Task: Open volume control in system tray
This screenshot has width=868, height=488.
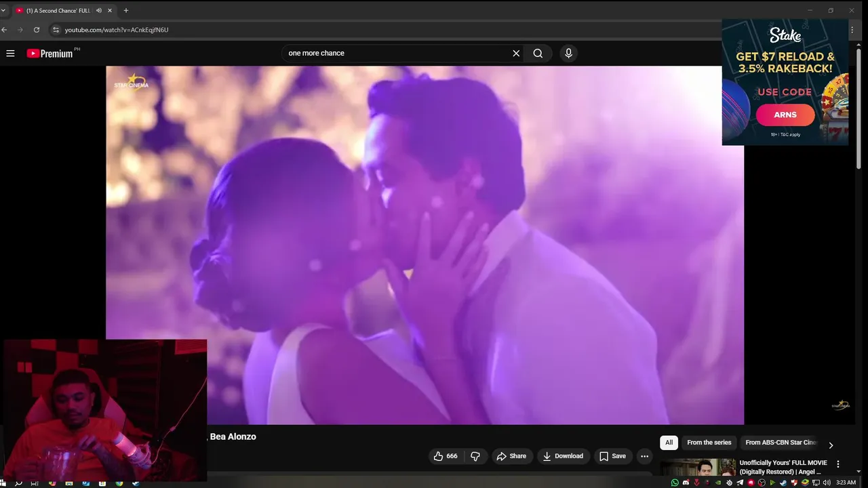Action: coord(827,483)
